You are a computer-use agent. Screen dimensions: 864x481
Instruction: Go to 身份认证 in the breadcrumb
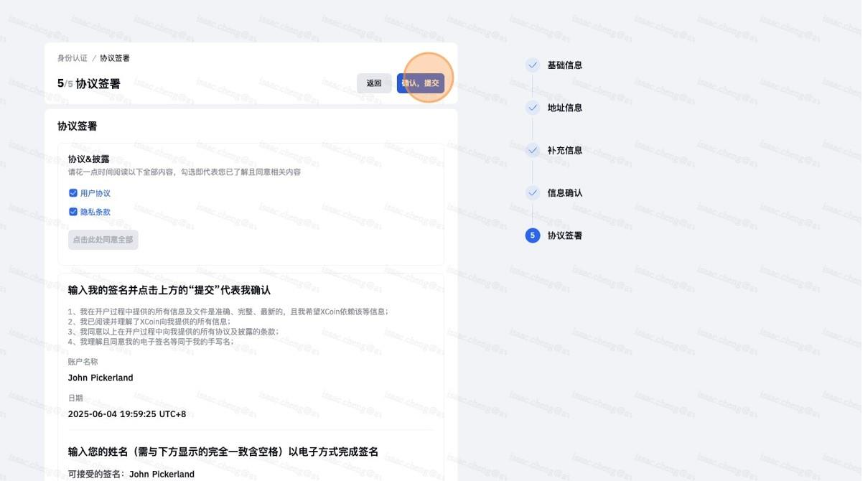[x=72, y=58]
